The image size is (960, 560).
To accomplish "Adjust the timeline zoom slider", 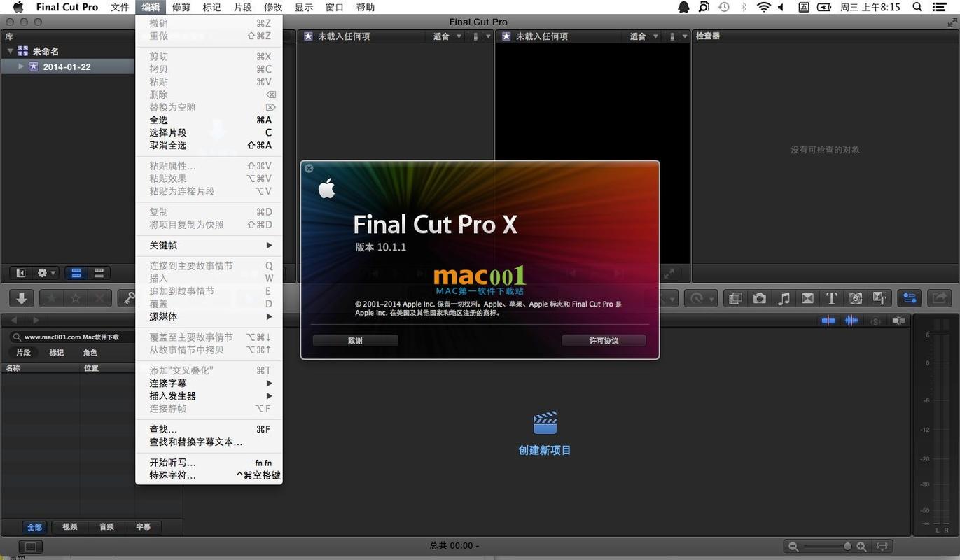I will coord(827,547).
